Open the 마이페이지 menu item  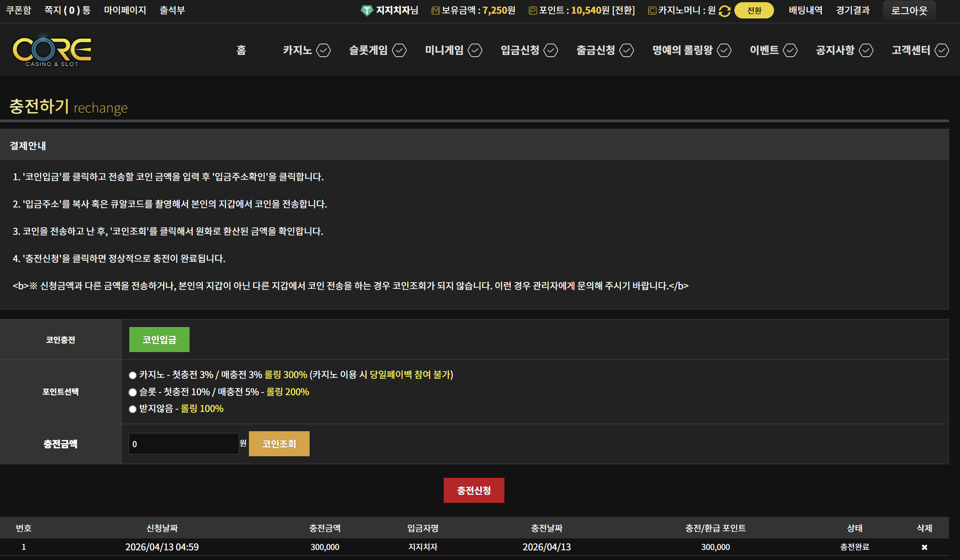point(125,10)
